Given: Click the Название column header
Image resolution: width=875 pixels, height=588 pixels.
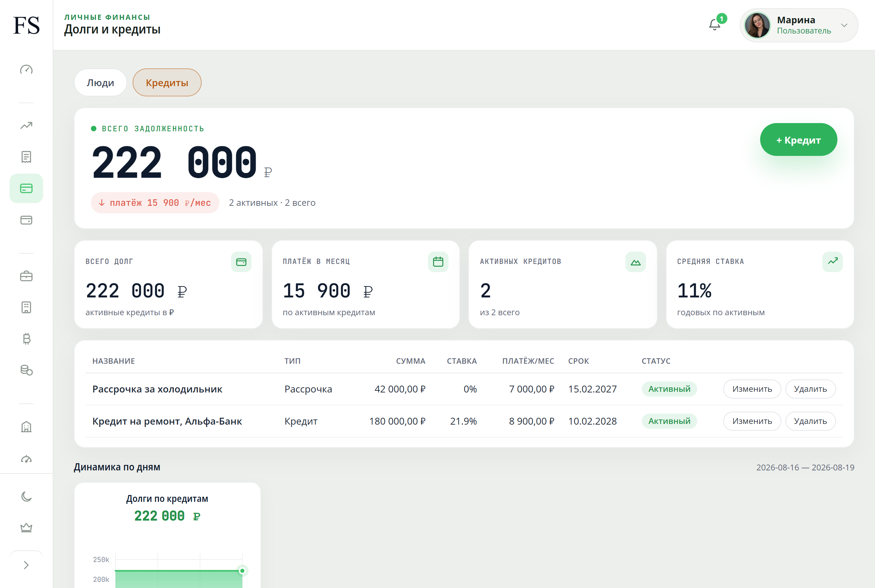Looking at the screenshot, I should pos(113,361).
